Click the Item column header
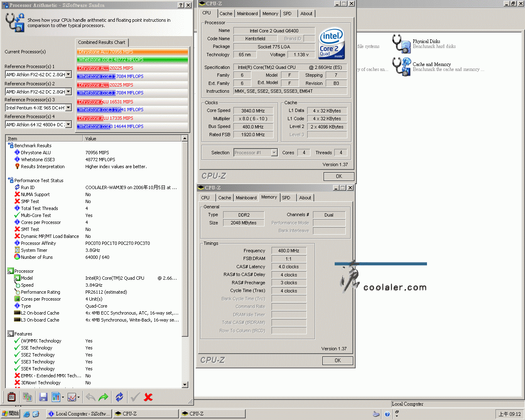Screen dimensions: 525x420 tap(44, 139)
